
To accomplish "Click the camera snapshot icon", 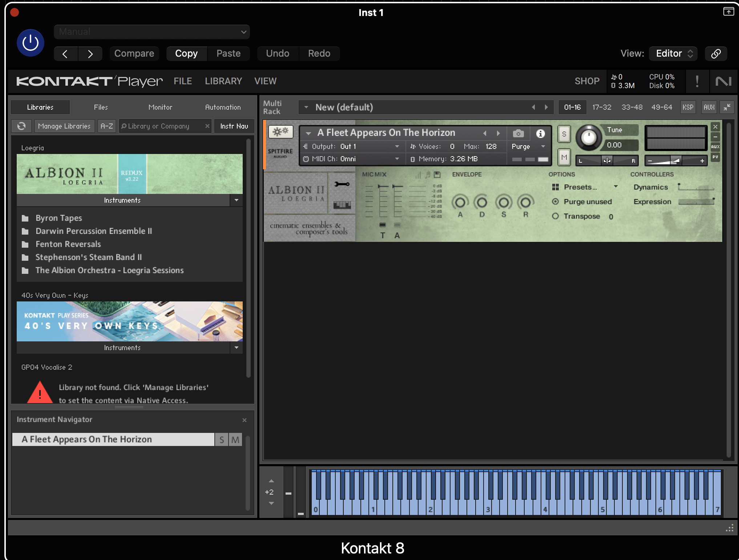I will pos(518,133).
